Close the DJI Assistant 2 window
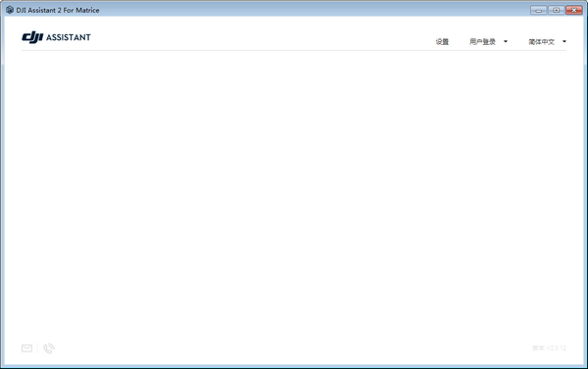Image resolution: width=588 pixels, height=369 pixels. (573, 10)
